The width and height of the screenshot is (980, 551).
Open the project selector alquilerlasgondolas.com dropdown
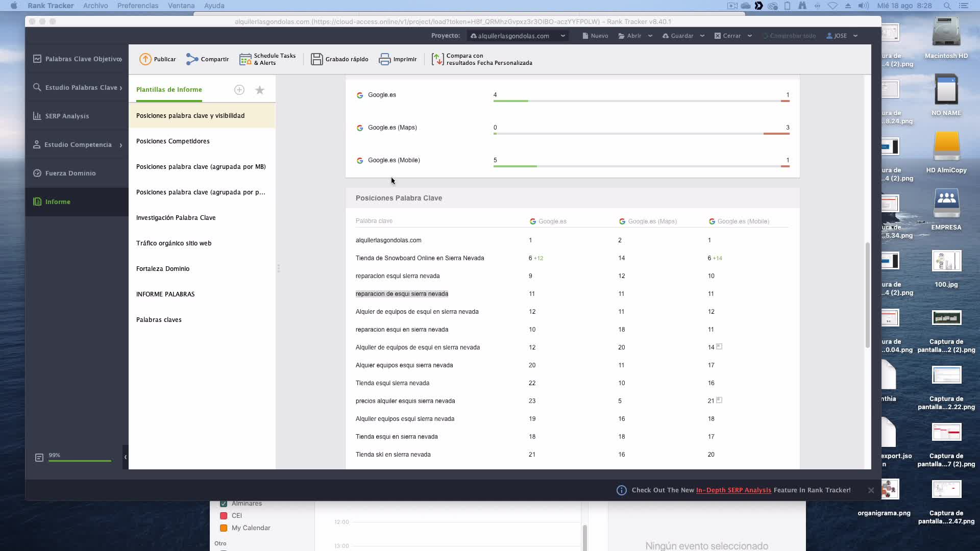pos(518,36)
